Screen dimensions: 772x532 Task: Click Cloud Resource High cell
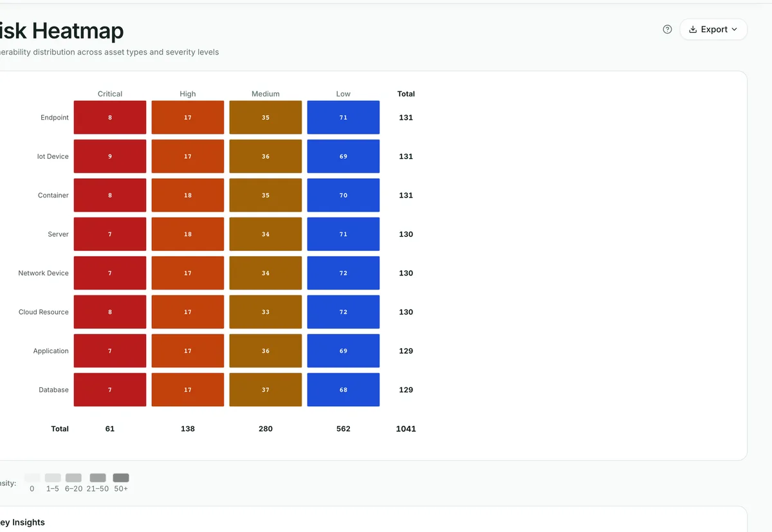(188, 312)
